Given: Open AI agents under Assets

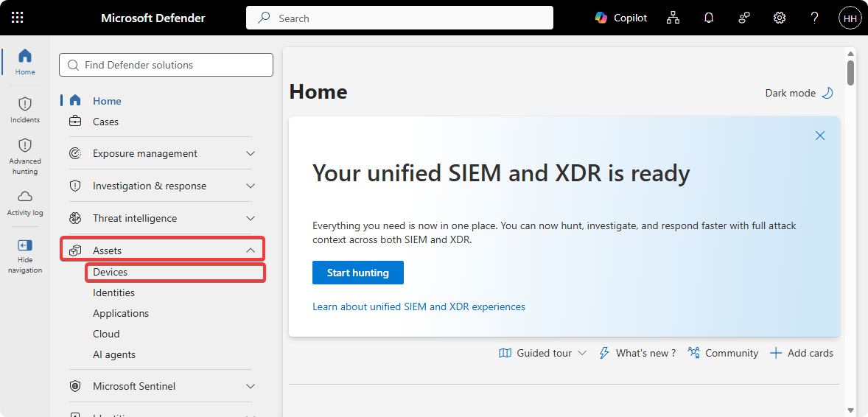Looking at the screenshot, I should point(114,354).
